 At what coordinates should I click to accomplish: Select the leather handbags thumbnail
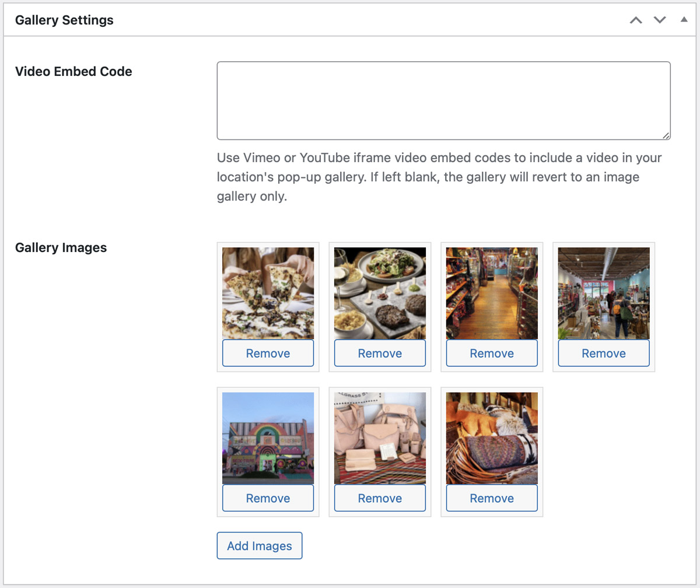(x=380, y=437)
